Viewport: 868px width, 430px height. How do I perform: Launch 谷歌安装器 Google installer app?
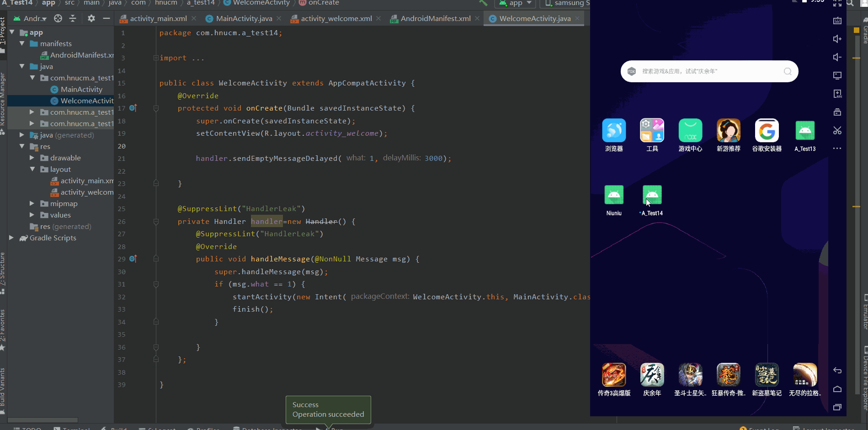click(767, 131)
